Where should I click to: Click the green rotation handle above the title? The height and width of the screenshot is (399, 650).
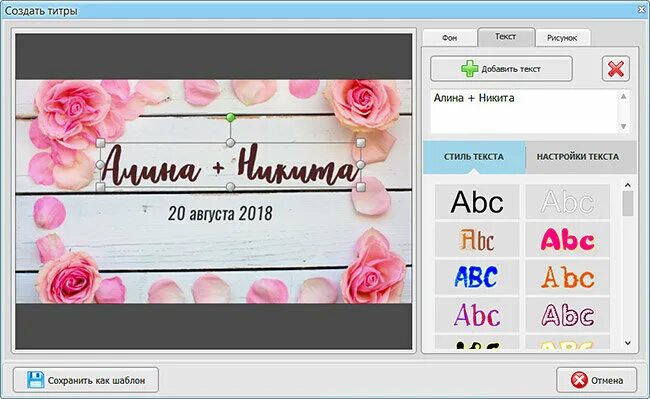click(230, 118)
